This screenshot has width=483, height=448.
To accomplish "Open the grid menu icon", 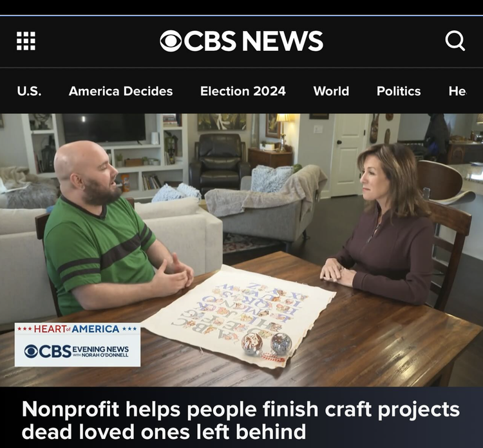I will coord(26,41).
